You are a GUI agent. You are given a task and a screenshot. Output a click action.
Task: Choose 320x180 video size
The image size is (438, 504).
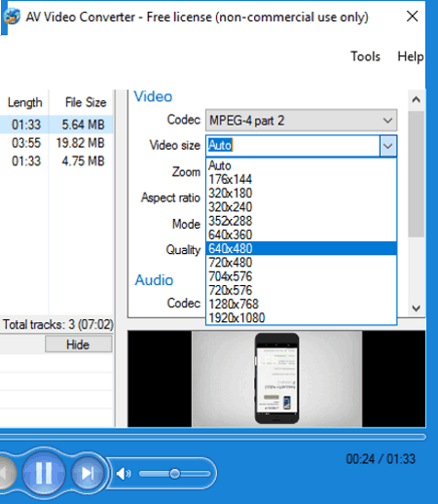pos(301,194)
